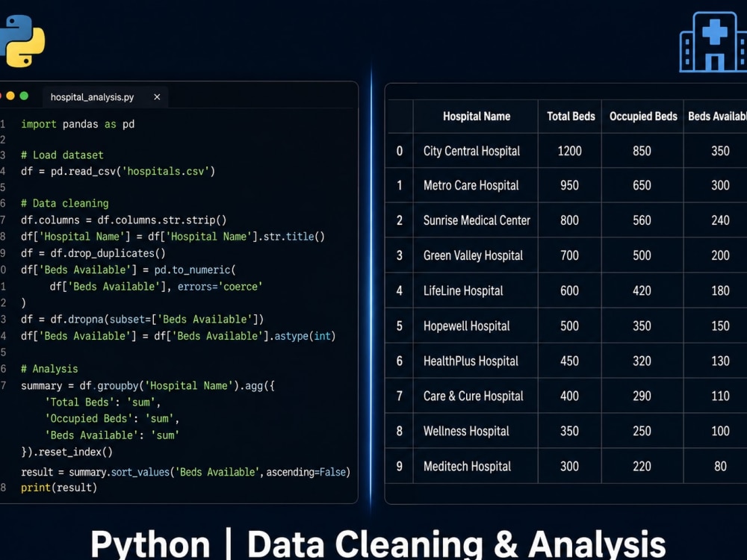Click the 'Python | Data Cleaning & Analysis' title

[378, 544]
